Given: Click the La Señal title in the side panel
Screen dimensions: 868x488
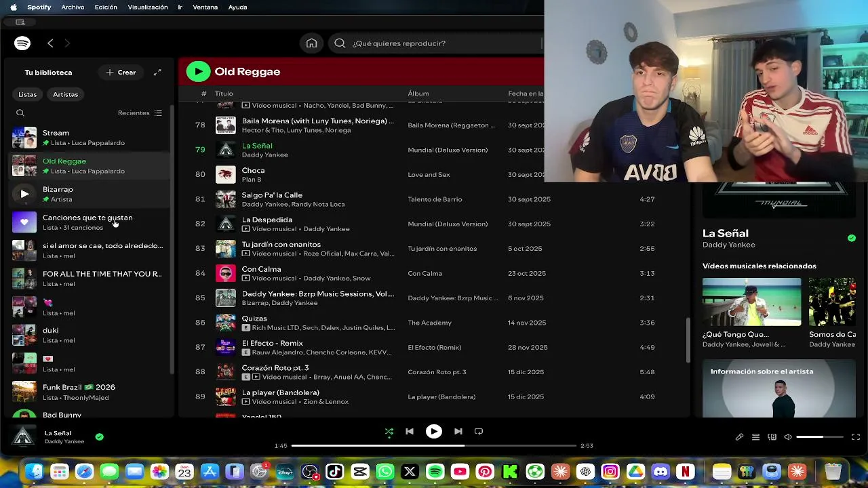Looking at the screenshot, I should point(726,233).
